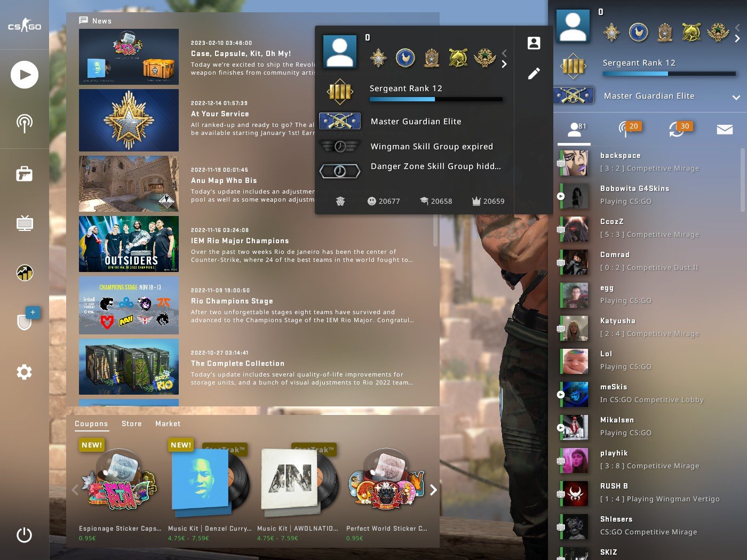Viewport: 747px width, 560px height.
Task: Show next medals in profile popup
Action: (504, 65)
